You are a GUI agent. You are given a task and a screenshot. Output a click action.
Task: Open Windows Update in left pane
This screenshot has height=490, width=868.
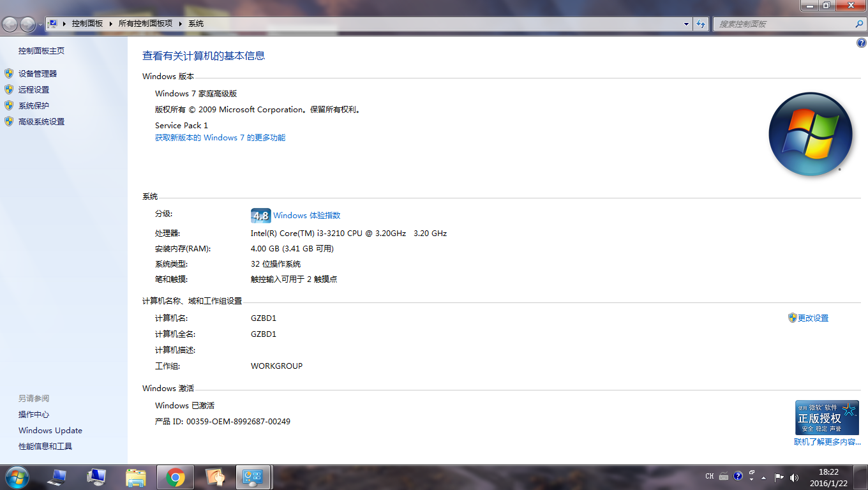pos(50,431)
